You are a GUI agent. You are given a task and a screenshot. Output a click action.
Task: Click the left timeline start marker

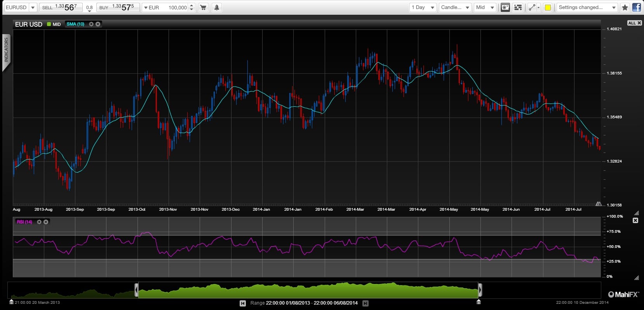11,301
